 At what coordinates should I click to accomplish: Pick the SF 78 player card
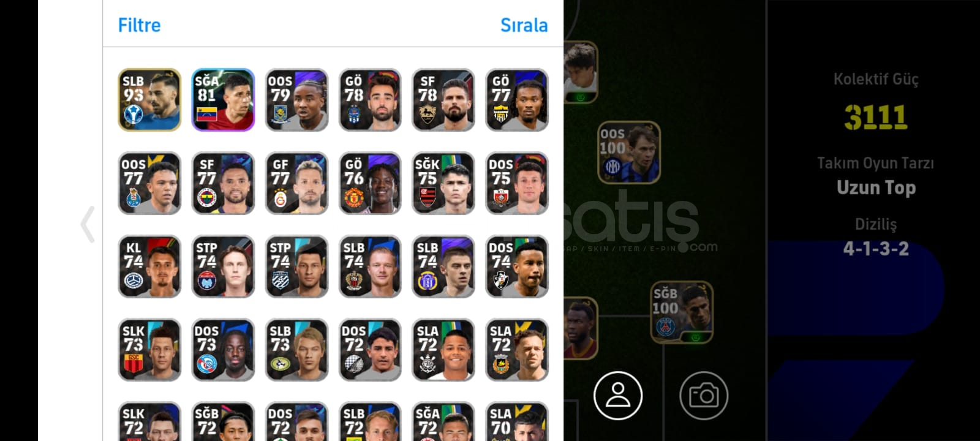[x=443, y=100]
